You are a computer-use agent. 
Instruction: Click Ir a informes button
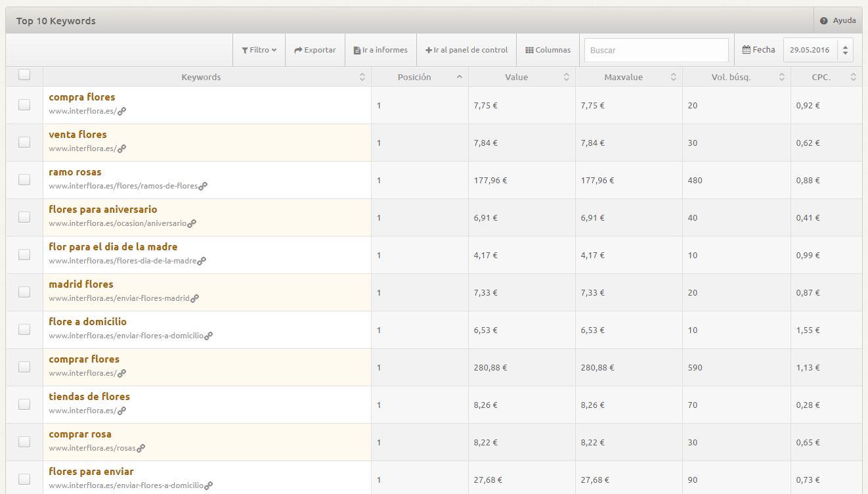(x=381, y=50)
